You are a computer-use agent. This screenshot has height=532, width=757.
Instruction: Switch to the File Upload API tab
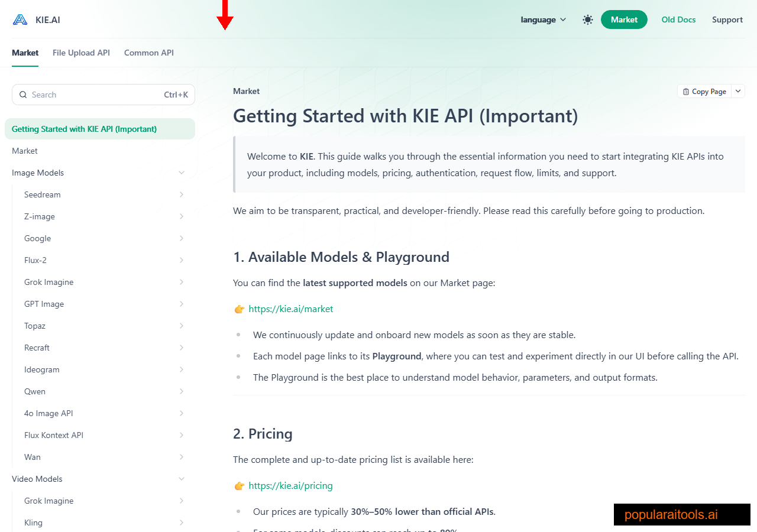(81, 53)
